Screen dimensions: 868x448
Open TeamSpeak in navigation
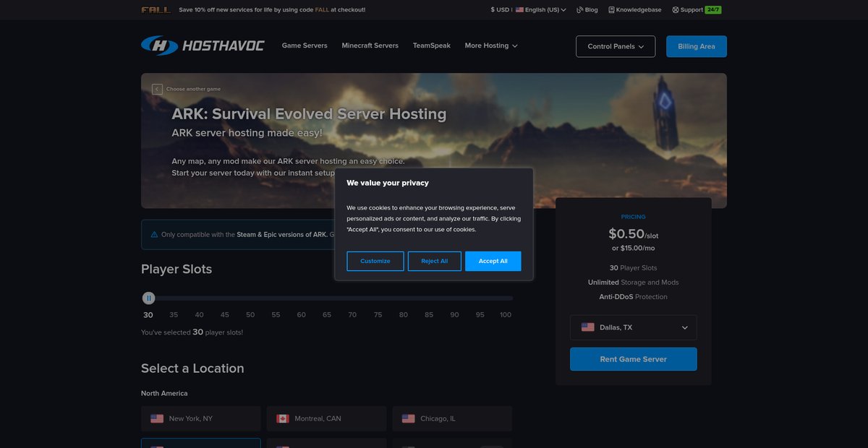(x=432, y=46)
